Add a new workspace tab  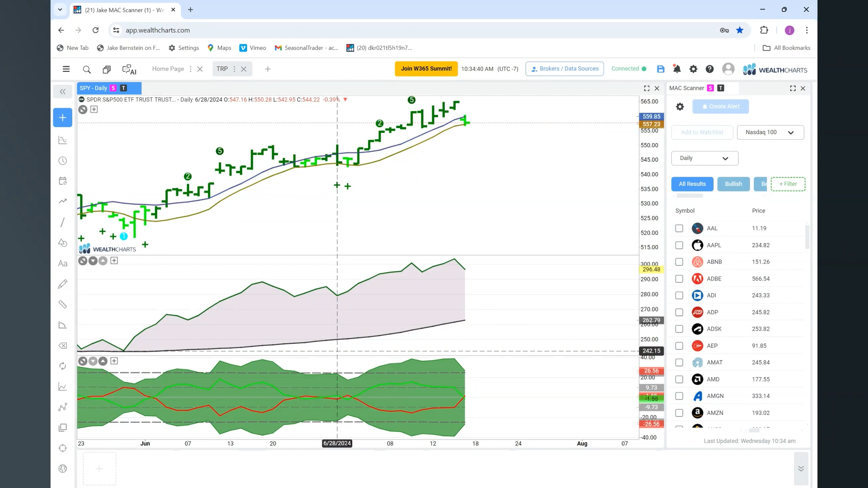[268, 69]
